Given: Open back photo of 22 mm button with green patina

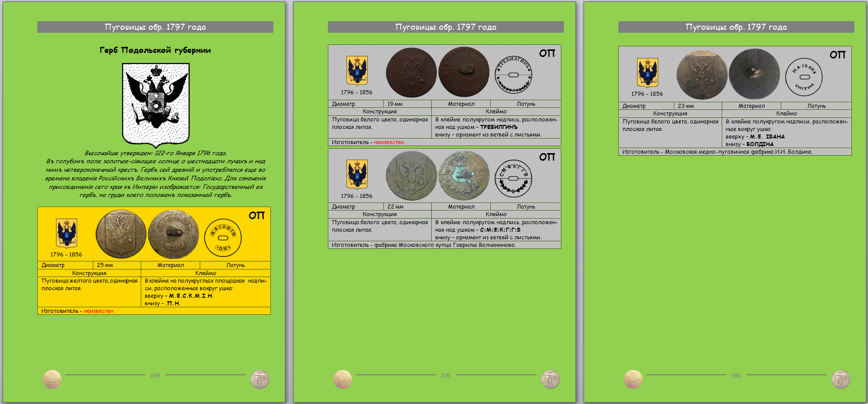Looking at the screenshot, I should [x=464, y=176].
